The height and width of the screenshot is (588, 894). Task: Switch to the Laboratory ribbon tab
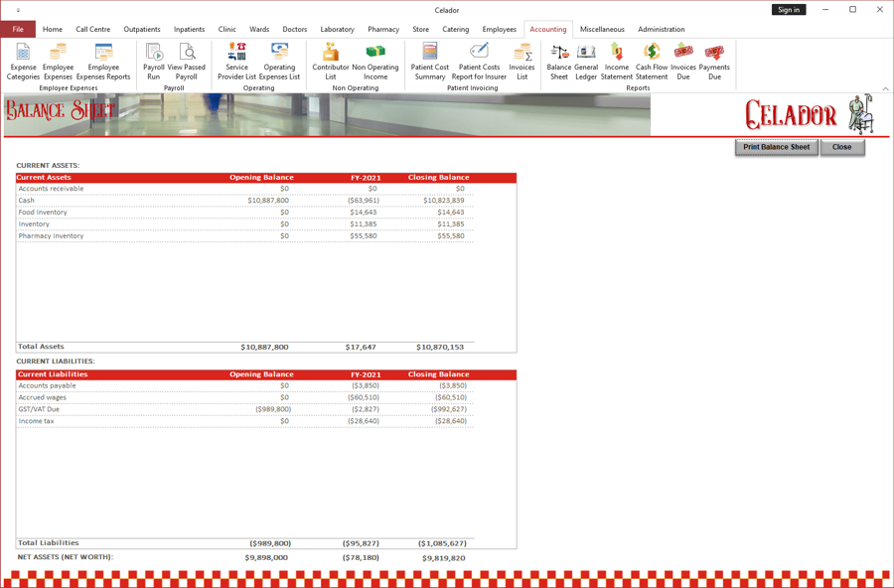point(337,29)
